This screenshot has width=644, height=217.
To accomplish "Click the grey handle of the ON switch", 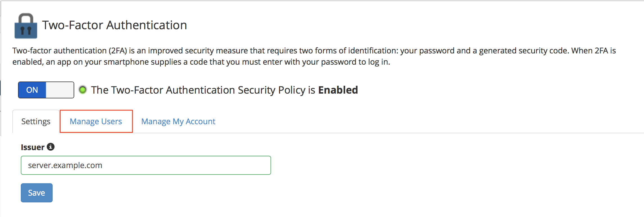I will 60,90.
